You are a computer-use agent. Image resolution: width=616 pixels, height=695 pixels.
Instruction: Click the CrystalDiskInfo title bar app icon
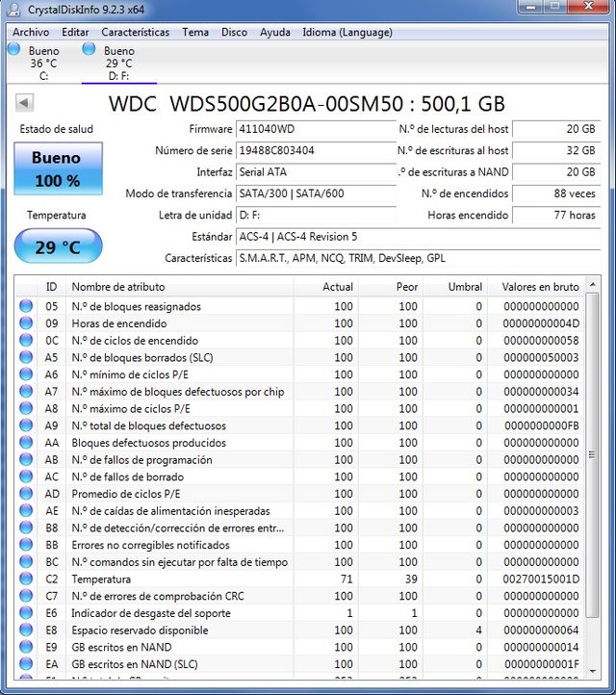click(14, 10)
